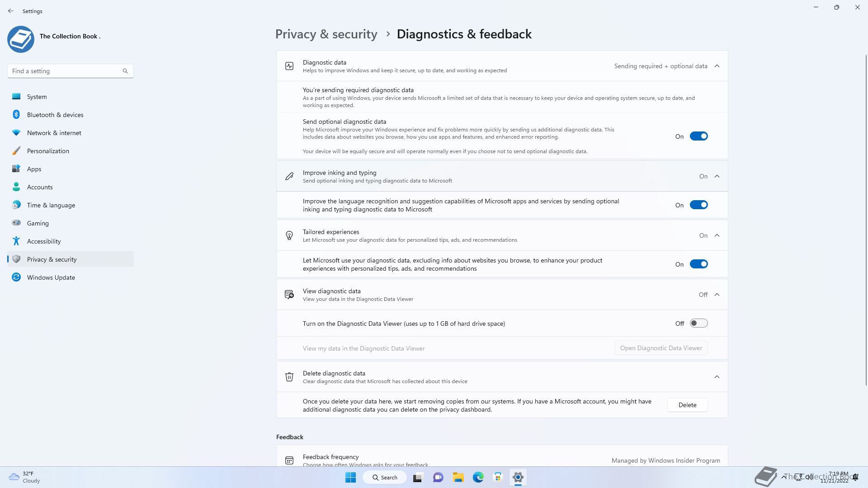Open the weather widget showing 32°F Cloudy
The height and width of the screenshot is (488, 868).
pos(24,477)
